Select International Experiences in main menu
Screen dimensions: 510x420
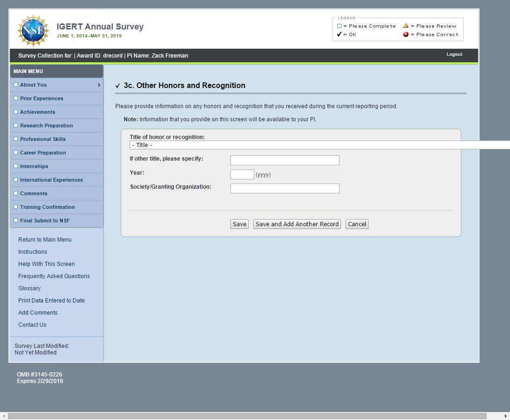click(x=52, y=180)
